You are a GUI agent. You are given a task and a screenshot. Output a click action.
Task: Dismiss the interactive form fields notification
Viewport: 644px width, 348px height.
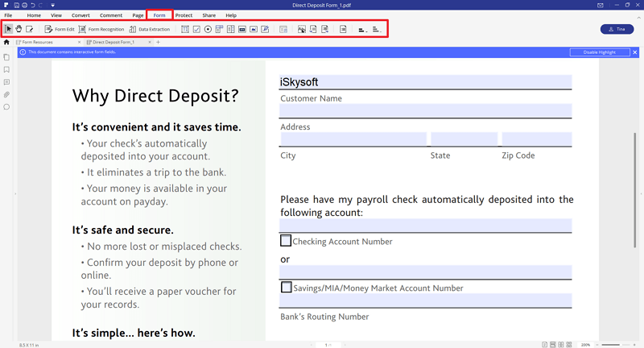coord(635,52)
